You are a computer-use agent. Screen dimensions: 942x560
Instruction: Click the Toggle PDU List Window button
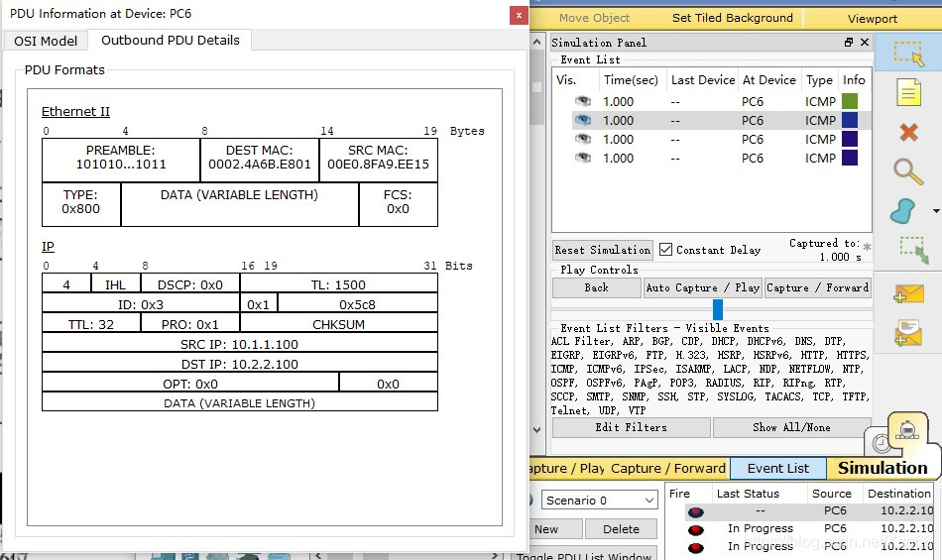tap(585, 555)
